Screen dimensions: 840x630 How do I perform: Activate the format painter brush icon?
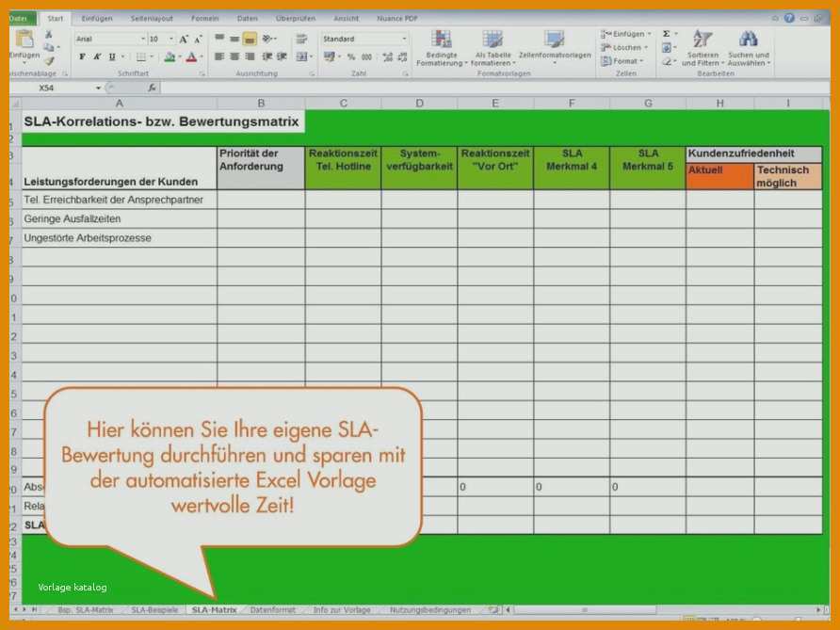click(x=49, y=60)
